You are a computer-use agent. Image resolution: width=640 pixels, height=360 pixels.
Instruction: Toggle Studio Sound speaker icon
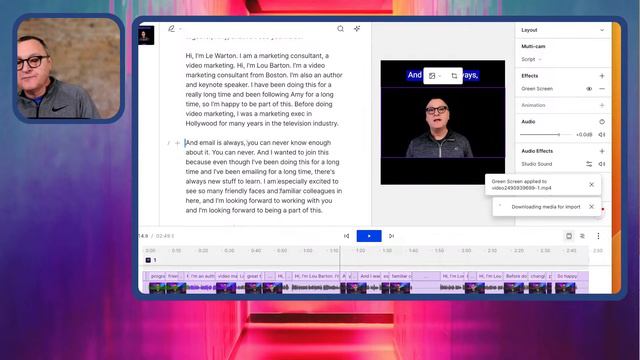click(602, 164)
